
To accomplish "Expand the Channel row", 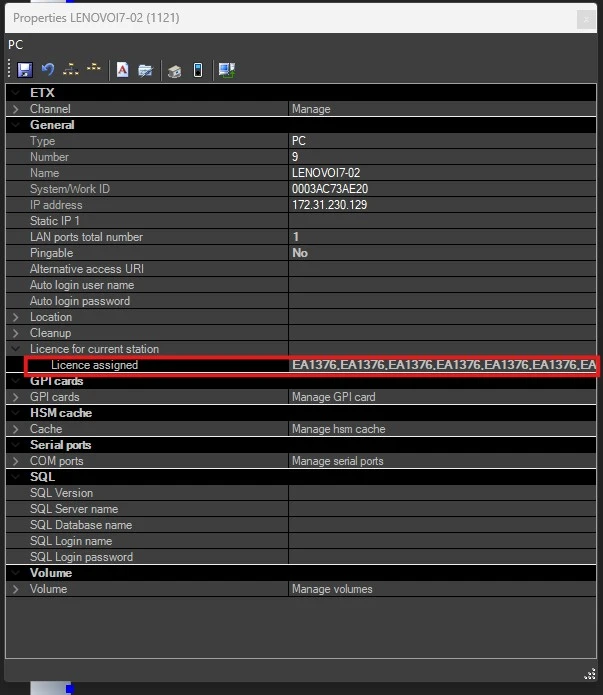I will (16, 109).
